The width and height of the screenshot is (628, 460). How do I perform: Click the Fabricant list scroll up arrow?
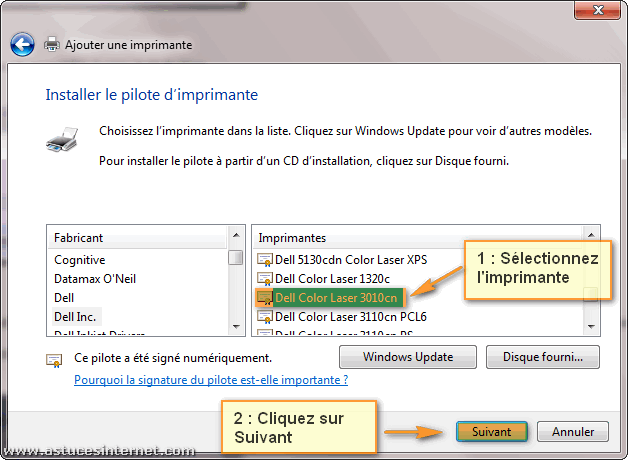236,235
